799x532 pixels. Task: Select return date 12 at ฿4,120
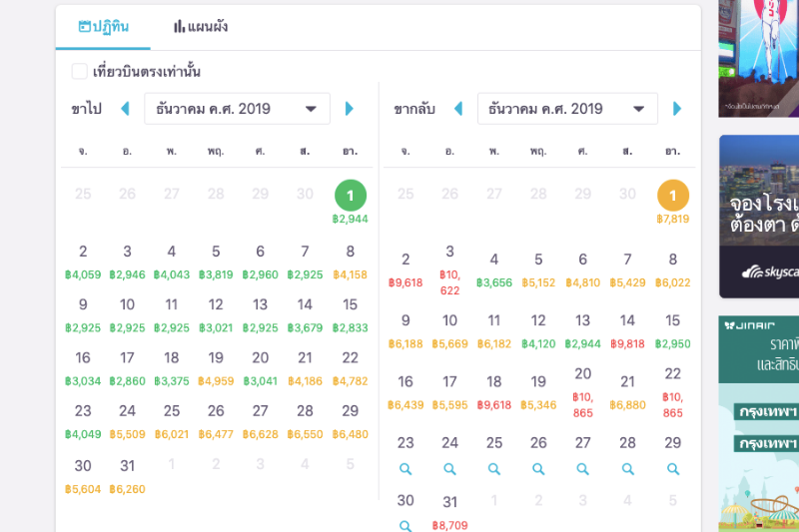pyautogui.click(x=538, y=331)
